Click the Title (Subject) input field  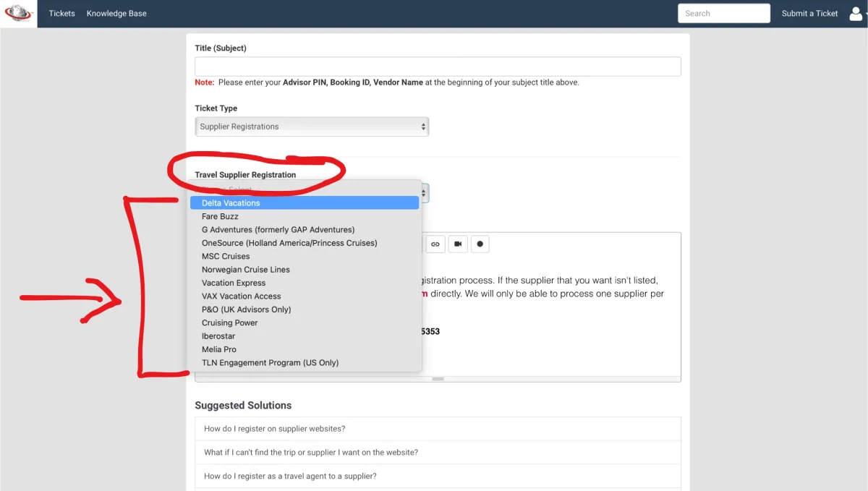(x=438, y=67)
